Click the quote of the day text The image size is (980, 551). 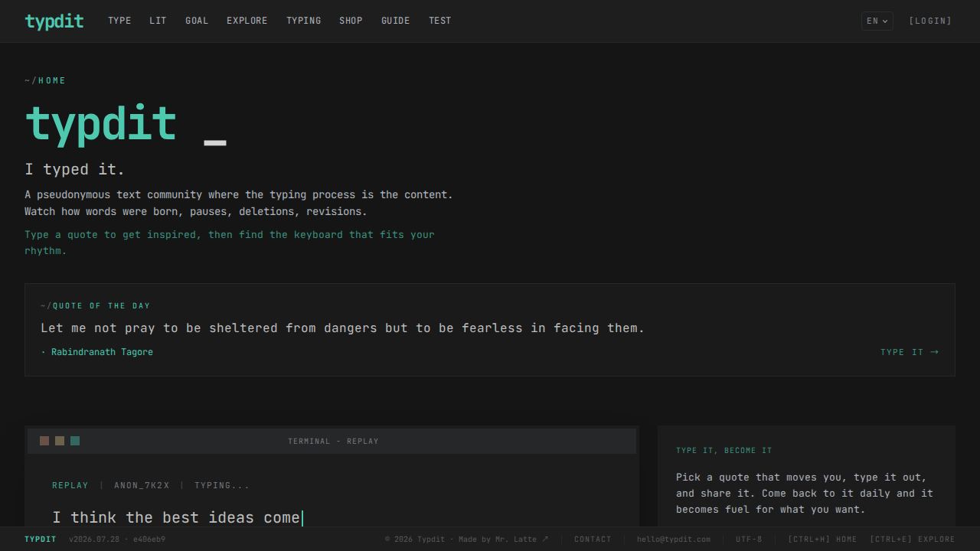coord(342,328)
